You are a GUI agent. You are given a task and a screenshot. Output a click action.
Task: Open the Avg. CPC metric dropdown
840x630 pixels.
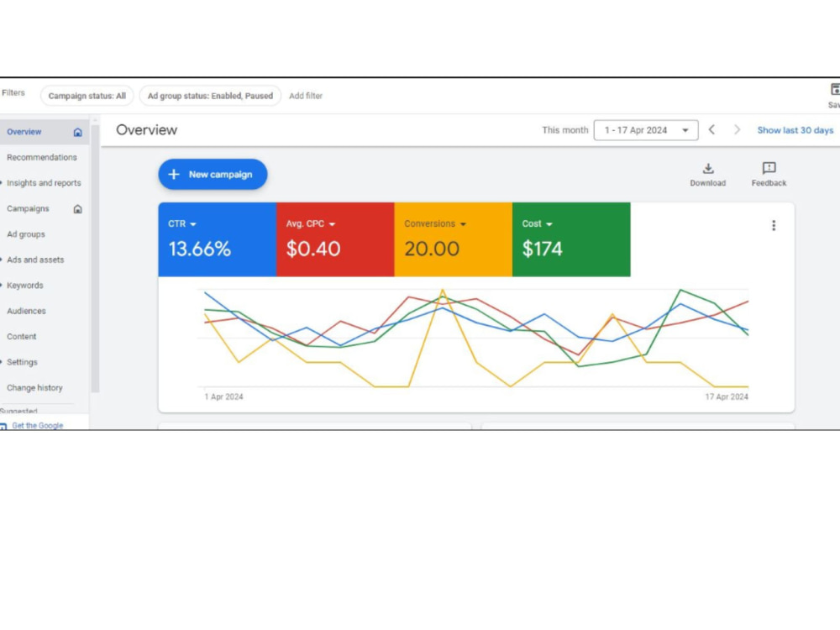click(x=332, y=224)
